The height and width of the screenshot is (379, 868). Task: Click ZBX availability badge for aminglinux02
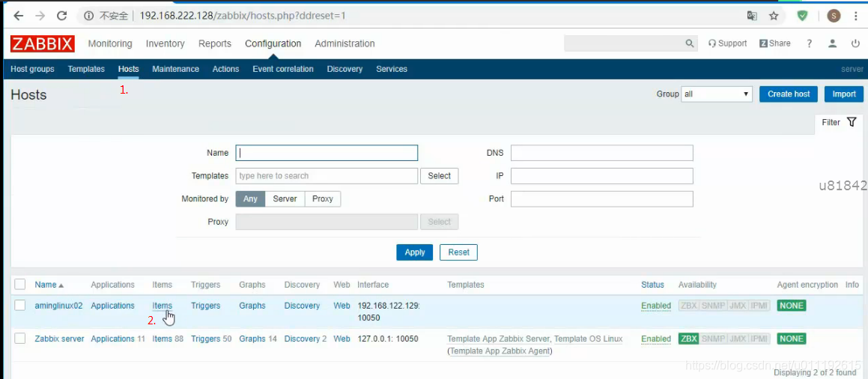click(x=689, y=306)
